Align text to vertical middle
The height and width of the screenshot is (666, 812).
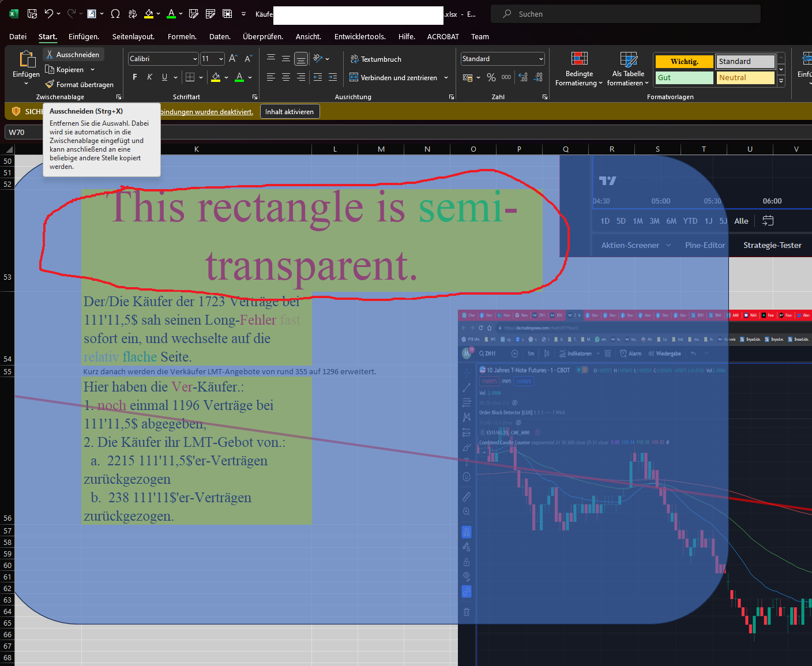pyautogui.click(x=286, y=58)
